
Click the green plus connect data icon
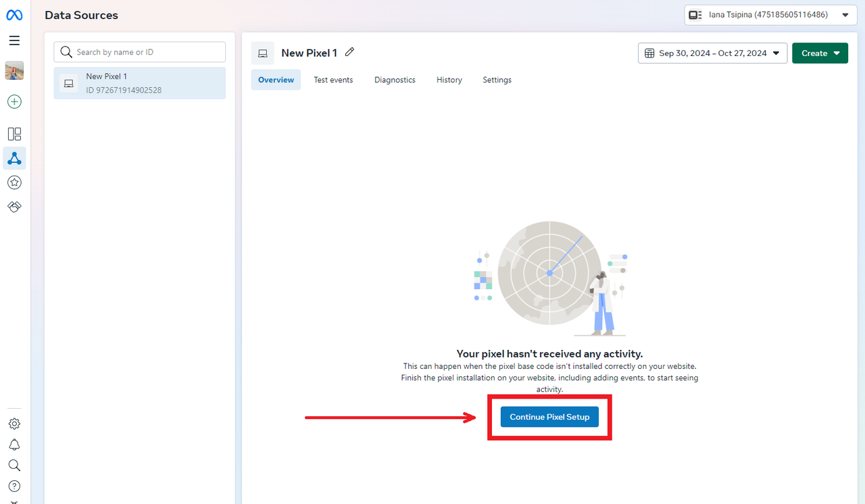pos(14,102)
